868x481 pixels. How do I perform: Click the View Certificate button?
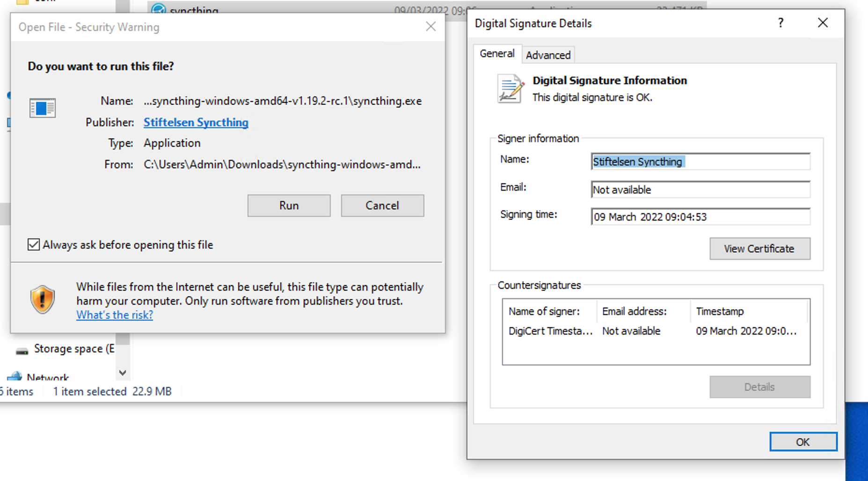pos(759,248)
